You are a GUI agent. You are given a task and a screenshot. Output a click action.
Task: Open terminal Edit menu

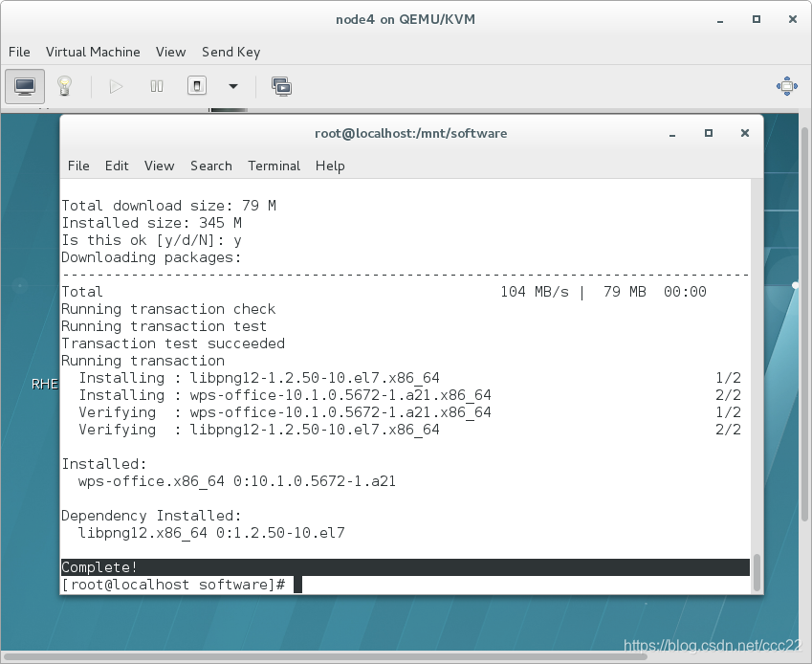click(117, 166)
